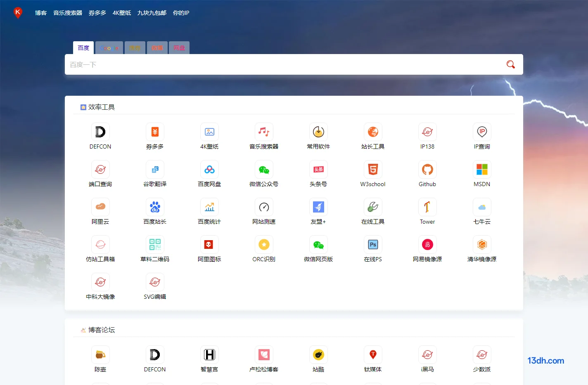The width and height of the screenshot is (588, 385).
Task: Switch to the 微博 search tab
Action: pos(157,48)
